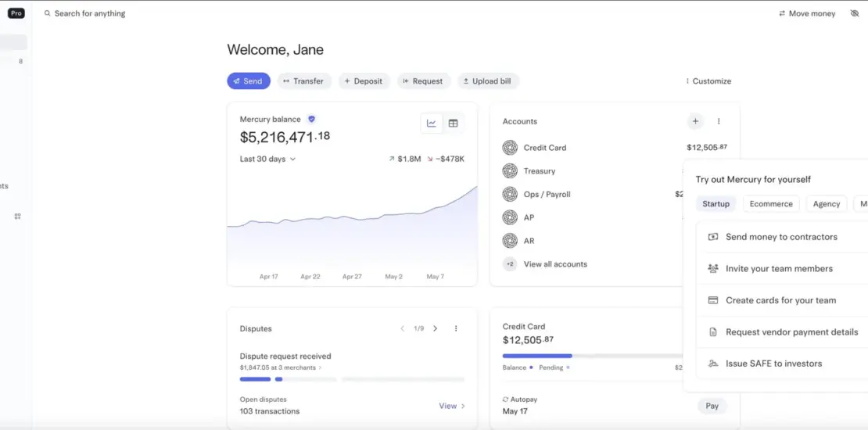Click the −$478K money-out indicator

(446, 159)
